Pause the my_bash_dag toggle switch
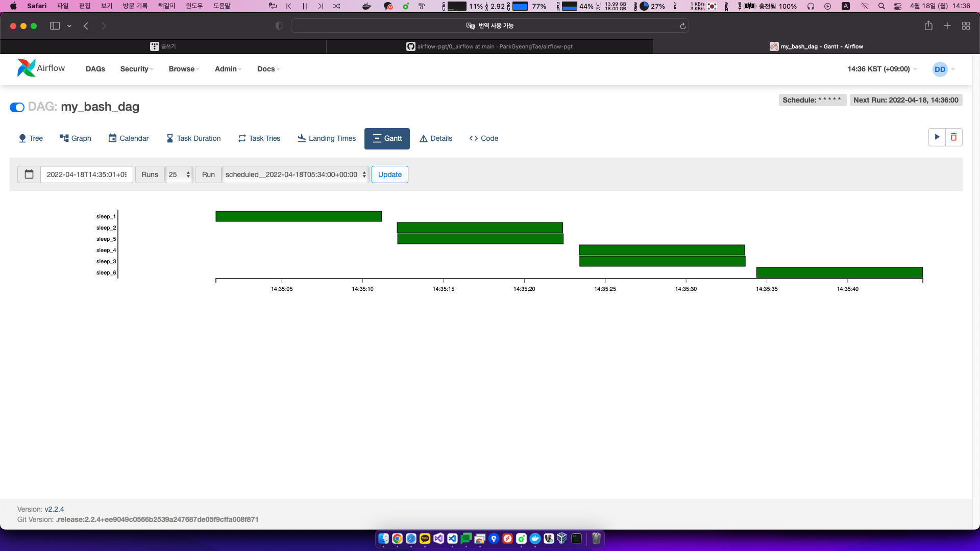The image size is (980, 551). (17, 107)
